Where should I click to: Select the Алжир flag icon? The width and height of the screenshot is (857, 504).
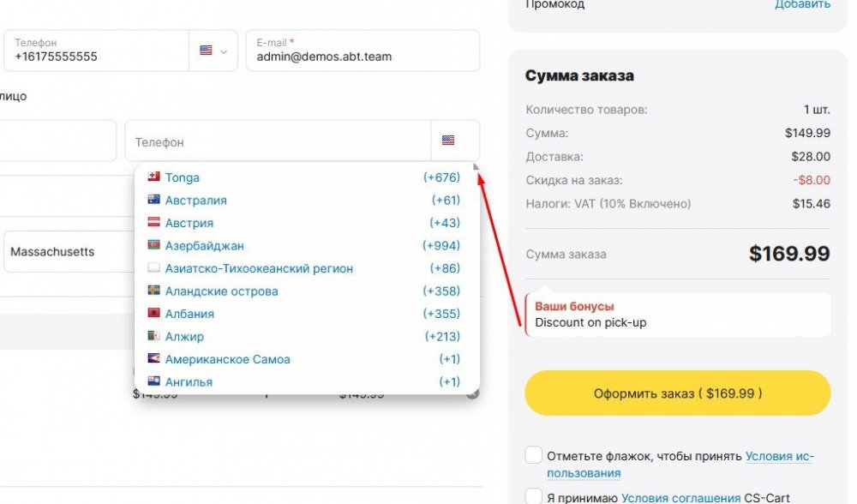154,337
